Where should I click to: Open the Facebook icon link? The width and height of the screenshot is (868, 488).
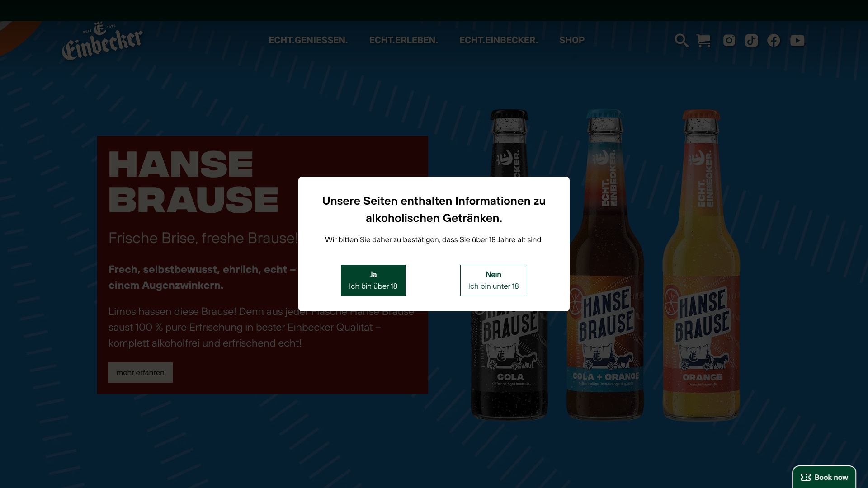(x=774, y=41)
